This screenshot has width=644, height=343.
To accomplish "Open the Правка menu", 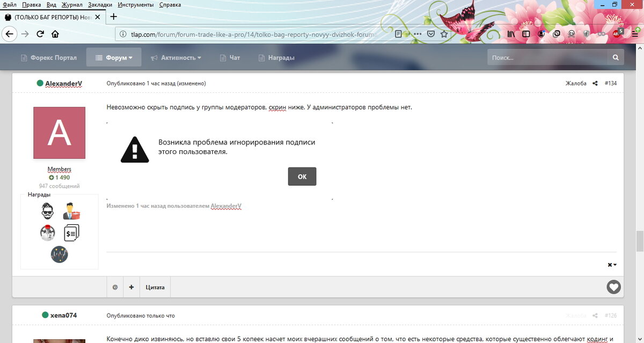I will pos(32,4).
